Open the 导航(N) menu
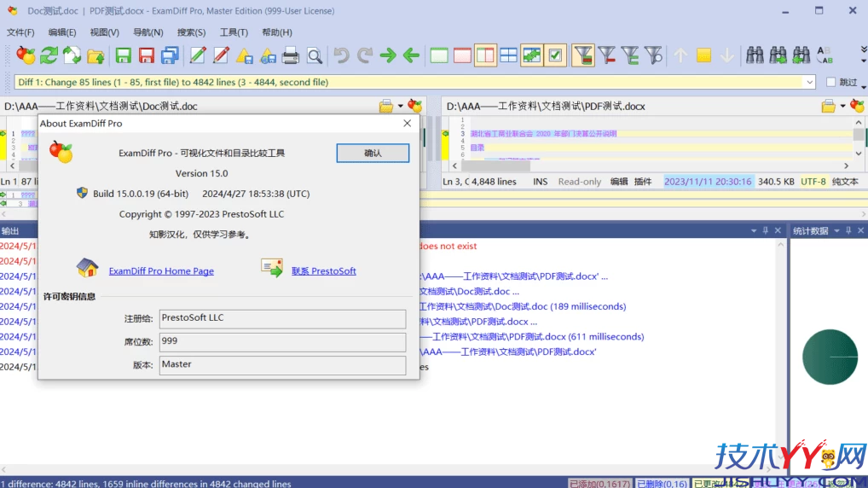The width and height of the screenshot is (868, 488). click(x=148, y=32)
